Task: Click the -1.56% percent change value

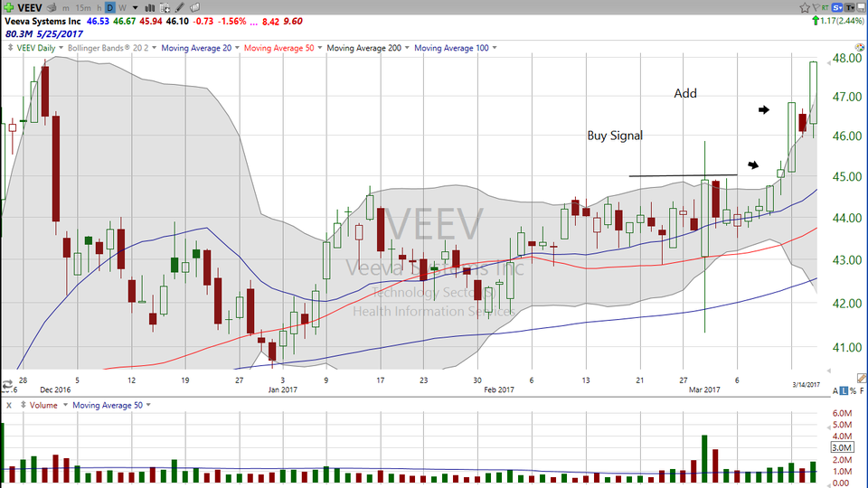Action: [x=231, y=21]
